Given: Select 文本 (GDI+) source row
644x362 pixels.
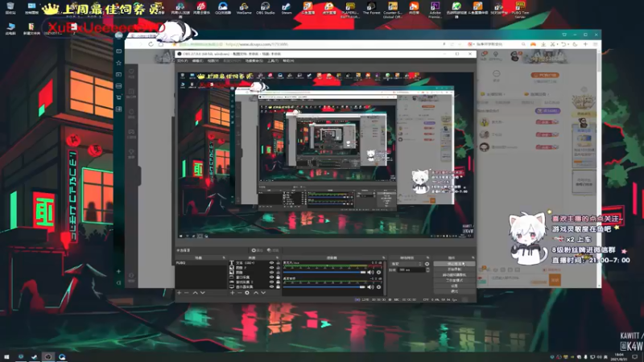Looking at the screenshot, I should tap(254, 263).
